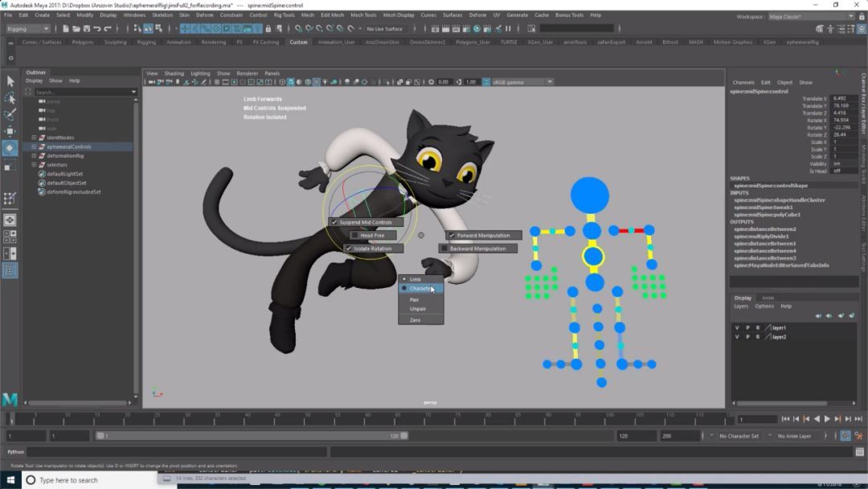The height and width of the screenshot is (489, 868).
Task: Click the Open Scene folder icon
Action: (76, 29)
